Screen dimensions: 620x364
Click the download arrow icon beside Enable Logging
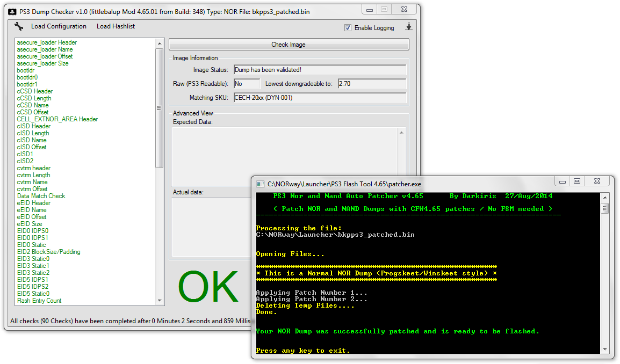pyautogui.click(x=408, y=27)
